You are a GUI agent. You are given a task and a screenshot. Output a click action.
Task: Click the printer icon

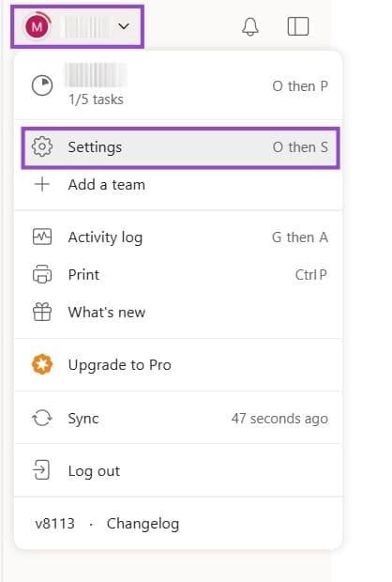[x=42, y=274]
